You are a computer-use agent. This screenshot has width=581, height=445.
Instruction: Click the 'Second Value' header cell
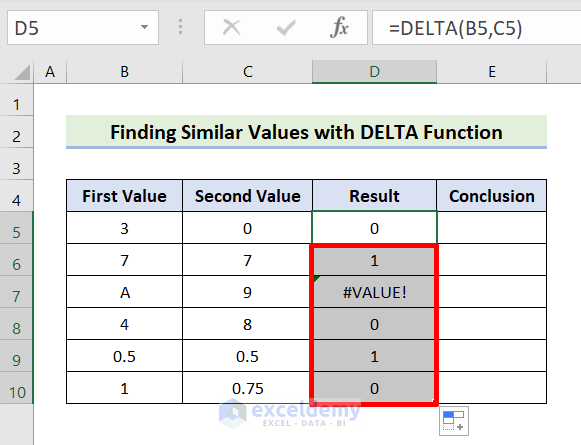[x=248, y=196]
